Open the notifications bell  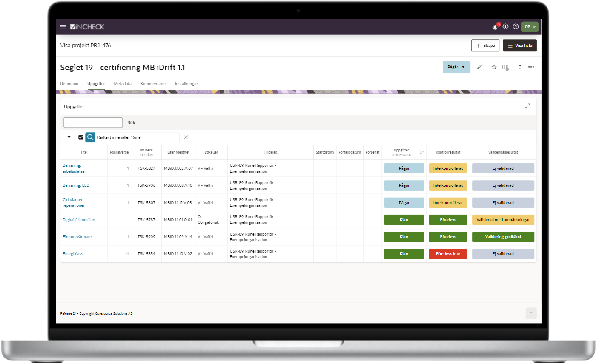pos(495,27)
